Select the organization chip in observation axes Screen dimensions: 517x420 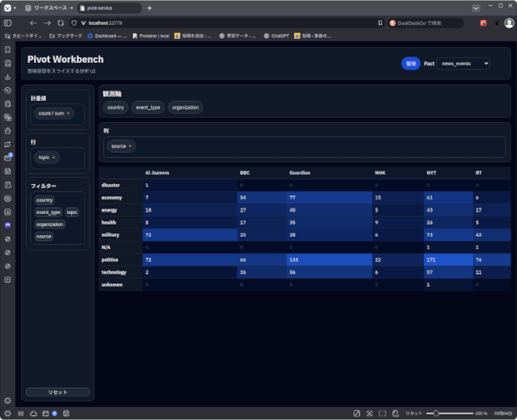click(x=185, y=107)
